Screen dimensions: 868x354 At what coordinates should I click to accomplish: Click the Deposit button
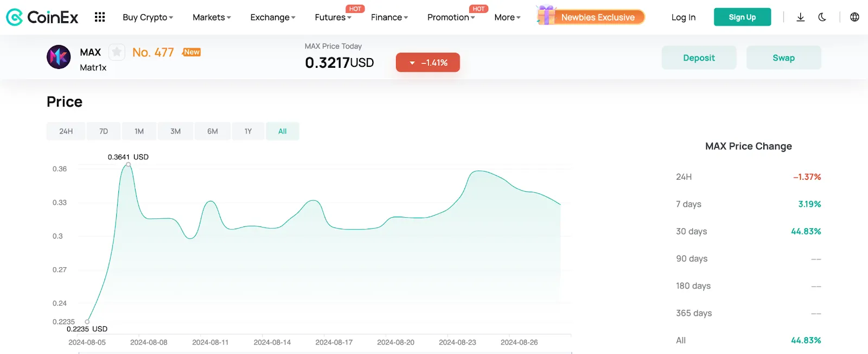point(699,58)
